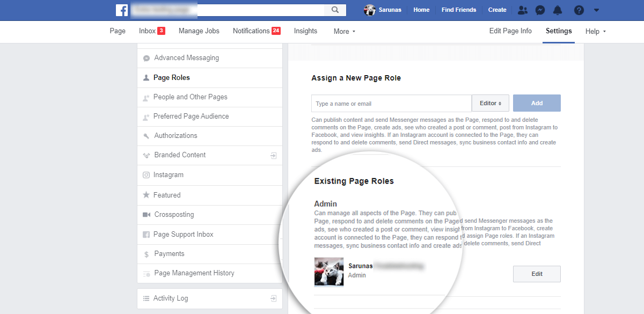Click the Crossposting video camera icon
Viewport: 644px width, 314px height.
coord(147,215)
